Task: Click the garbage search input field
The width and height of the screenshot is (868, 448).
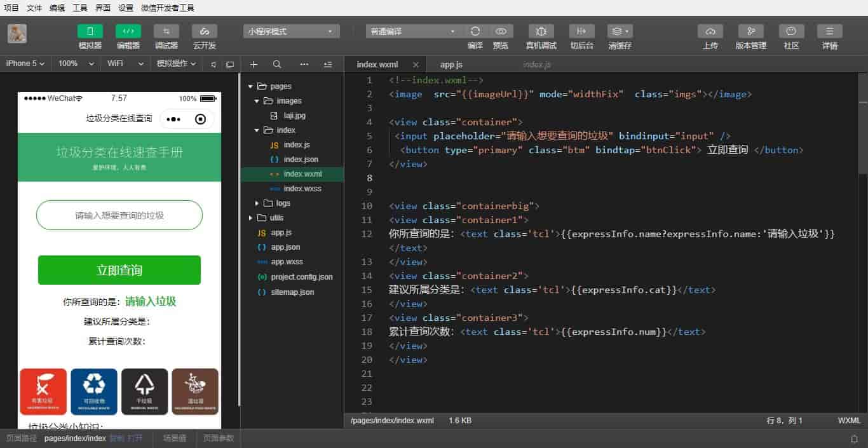Action: tap(119, 215)
